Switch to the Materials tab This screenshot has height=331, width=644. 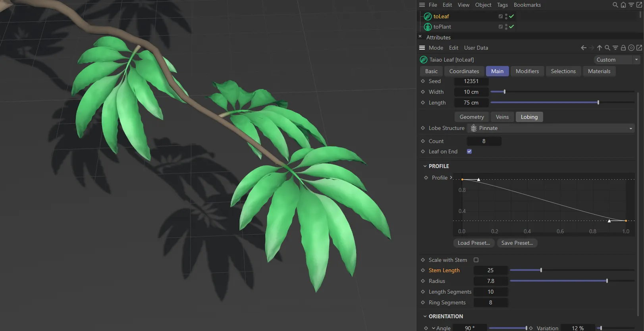point(599,71)
